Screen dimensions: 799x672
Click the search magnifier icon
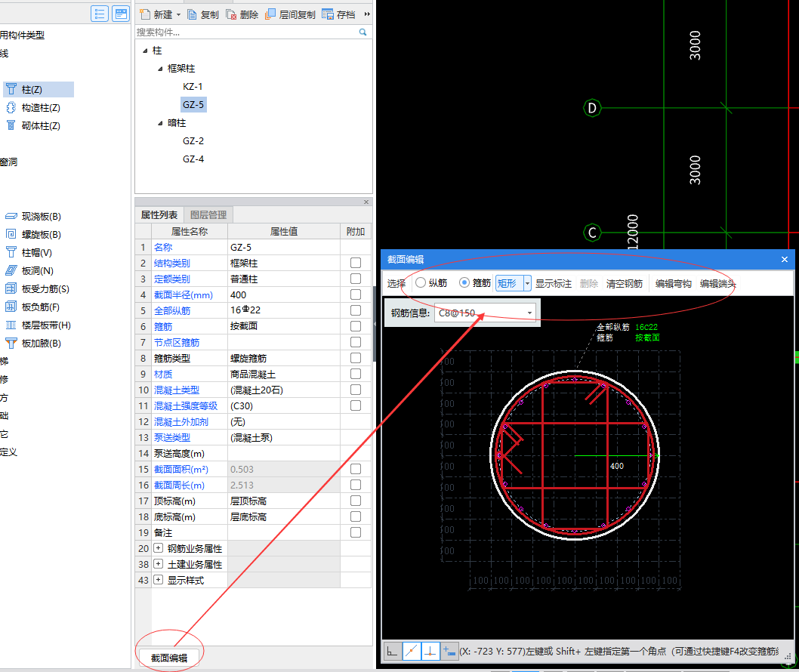tap(362, 32)
